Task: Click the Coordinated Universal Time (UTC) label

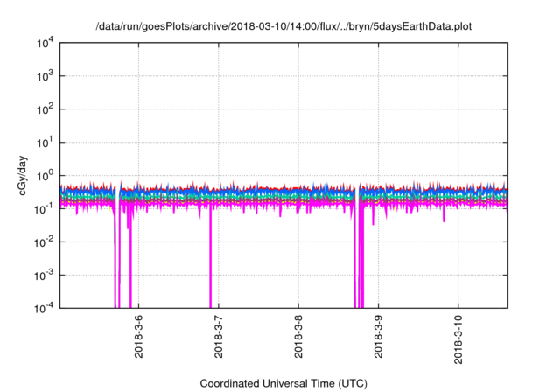Action: click(x=283, y=383)
